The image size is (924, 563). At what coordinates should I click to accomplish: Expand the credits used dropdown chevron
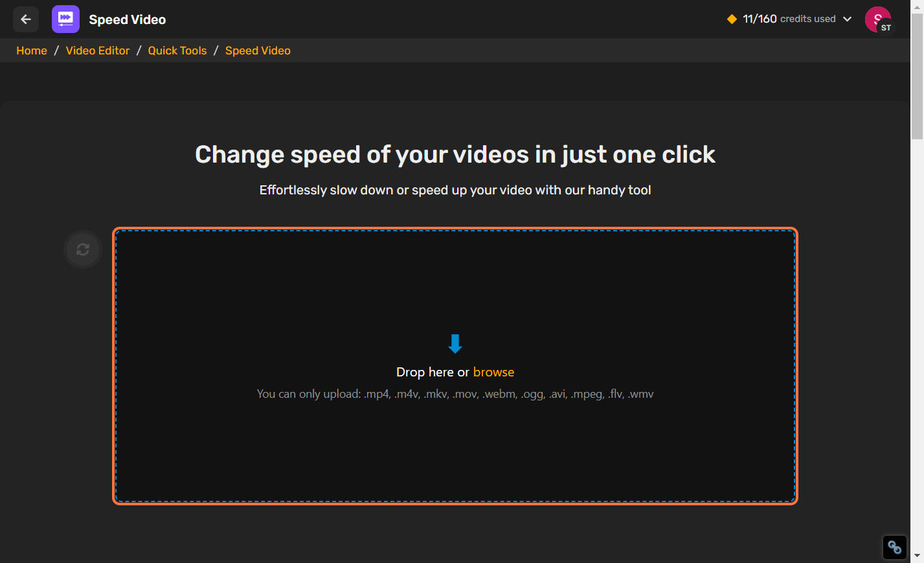tap(847, 19)
